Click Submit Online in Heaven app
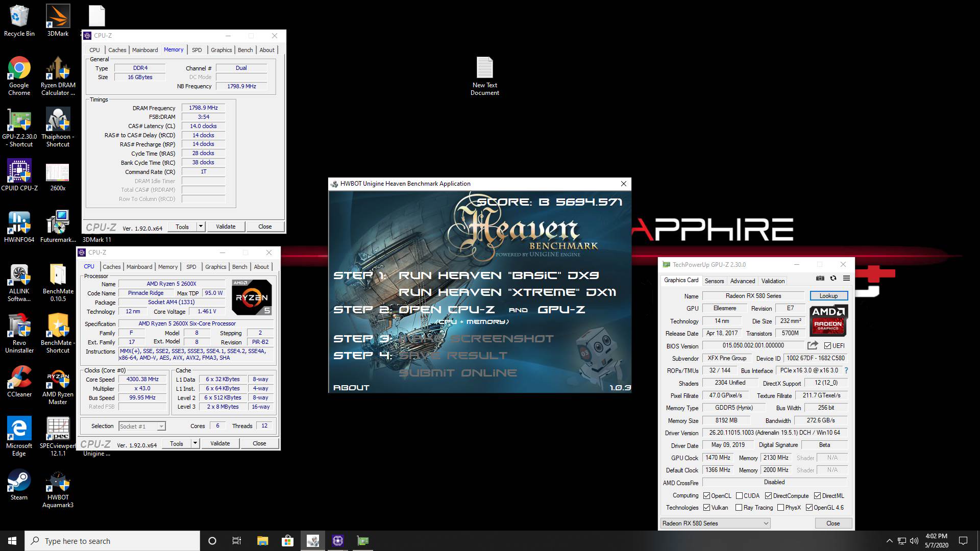 [458, 373]
